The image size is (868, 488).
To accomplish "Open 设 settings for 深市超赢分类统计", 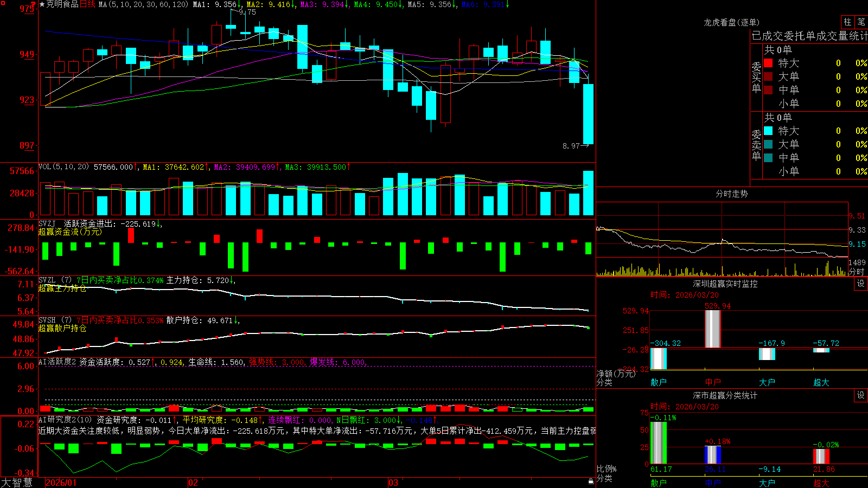I will (x=861, y=395).
